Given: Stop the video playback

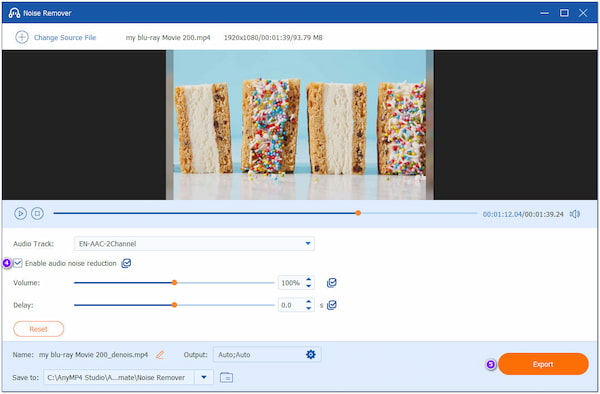Looking at the screenshot, I should coord(37,213).
